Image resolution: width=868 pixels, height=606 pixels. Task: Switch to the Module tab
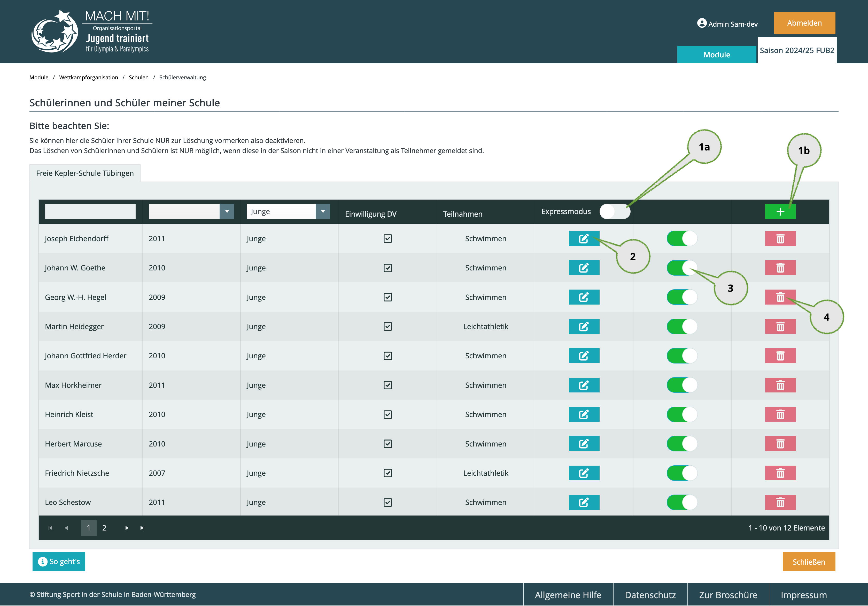coord(716,55)
